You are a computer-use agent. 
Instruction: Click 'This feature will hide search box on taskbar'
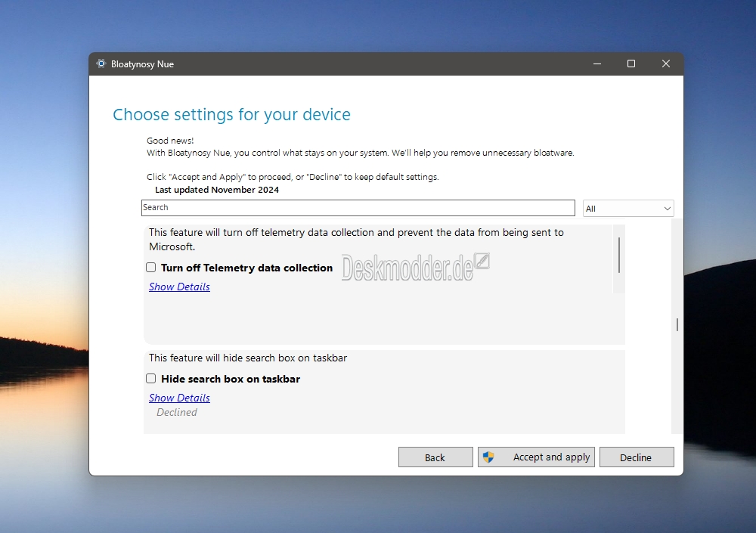click(248, 358)
